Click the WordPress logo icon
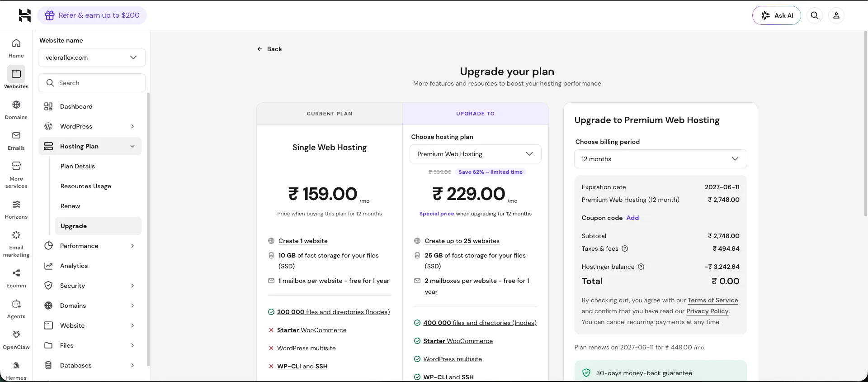This screenshot has height=382, width=868. [x=48, y=126]
